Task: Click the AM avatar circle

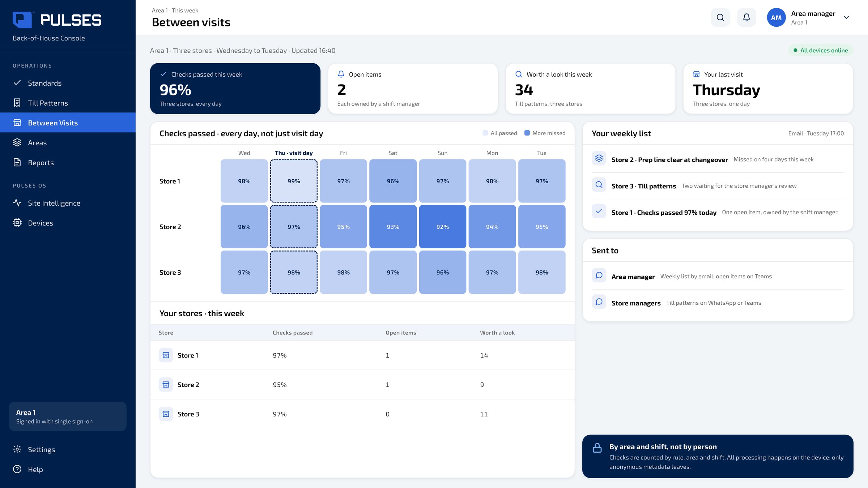Action: [776, 17]
